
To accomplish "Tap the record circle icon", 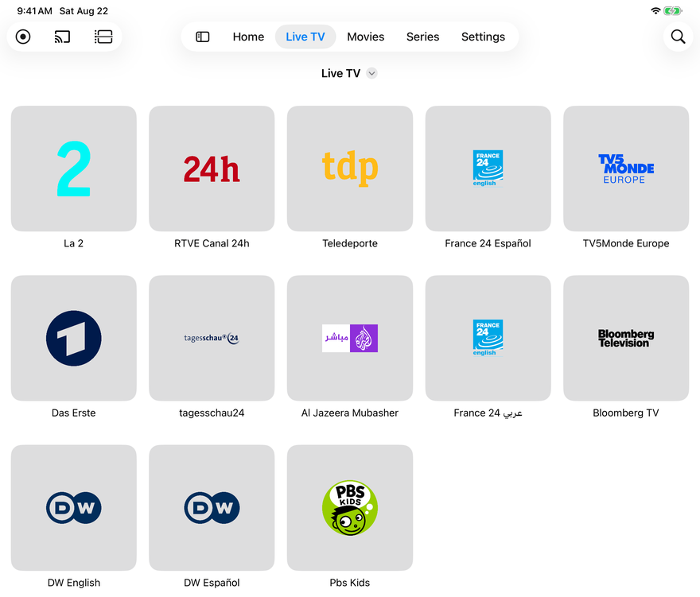I will click(23, 37).
